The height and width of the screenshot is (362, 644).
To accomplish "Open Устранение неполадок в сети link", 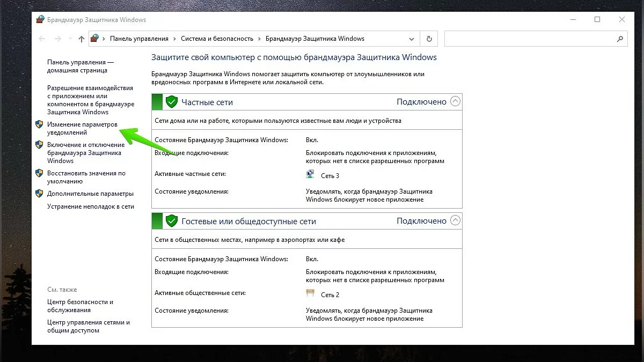I will point(91,206).
